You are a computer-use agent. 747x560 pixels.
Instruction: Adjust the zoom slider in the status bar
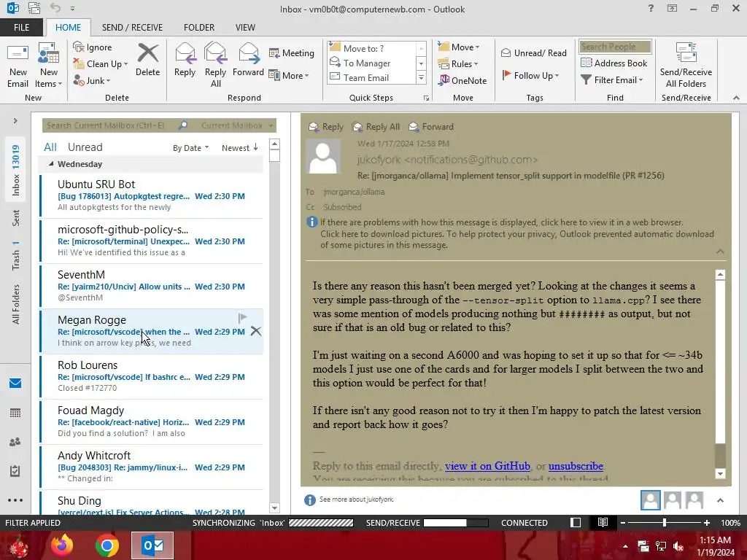coord(664,523)
